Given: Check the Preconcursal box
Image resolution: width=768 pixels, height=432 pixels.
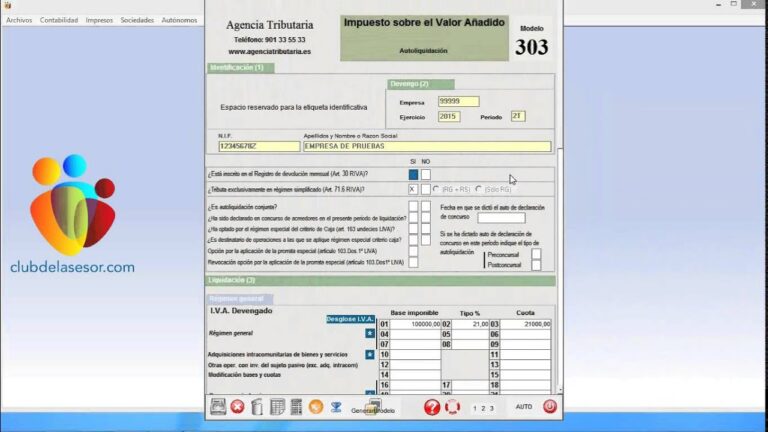Looking at the screenshot, I should coord(536,254).
